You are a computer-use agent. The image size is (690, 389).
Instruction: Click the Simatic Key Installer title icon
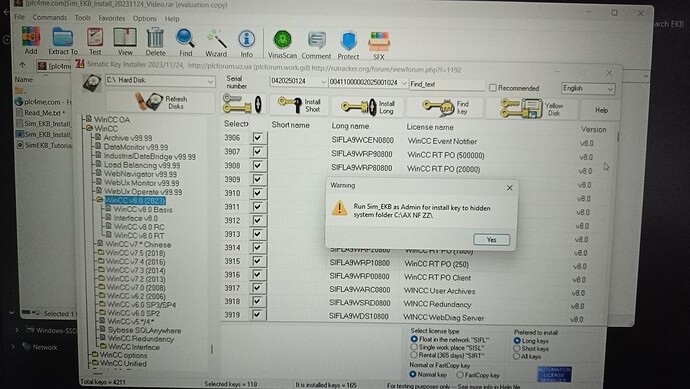coord(80,63)
